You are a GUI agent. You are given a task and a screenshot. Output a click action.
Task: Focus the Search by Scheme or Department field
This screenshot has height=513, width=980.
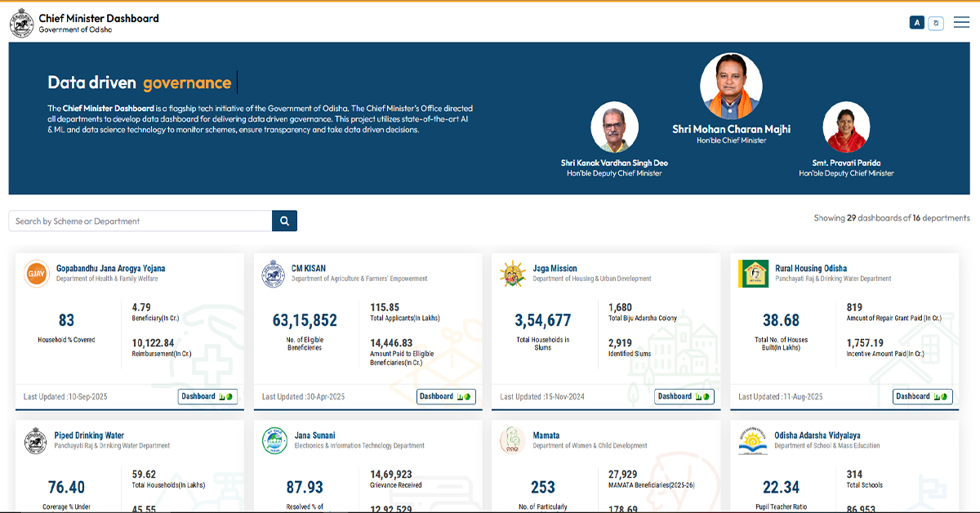point(140,221)
